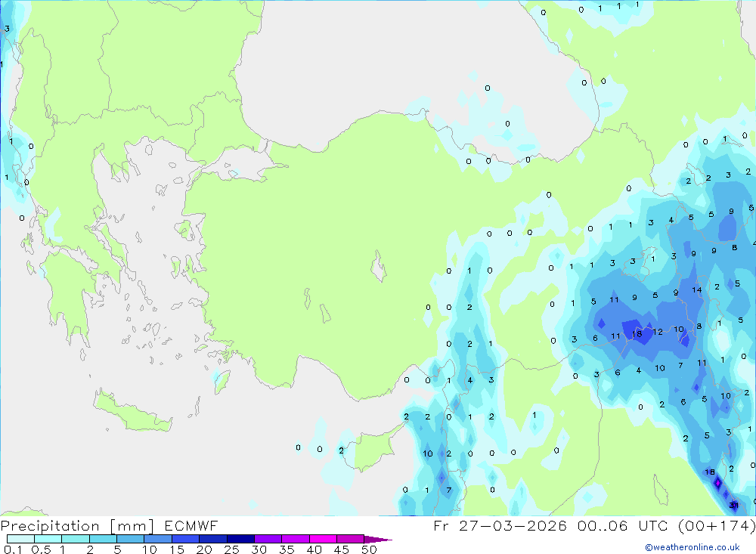Select the 40–45 mm magenta swatch
756x554 pixels.
(323, 539)
